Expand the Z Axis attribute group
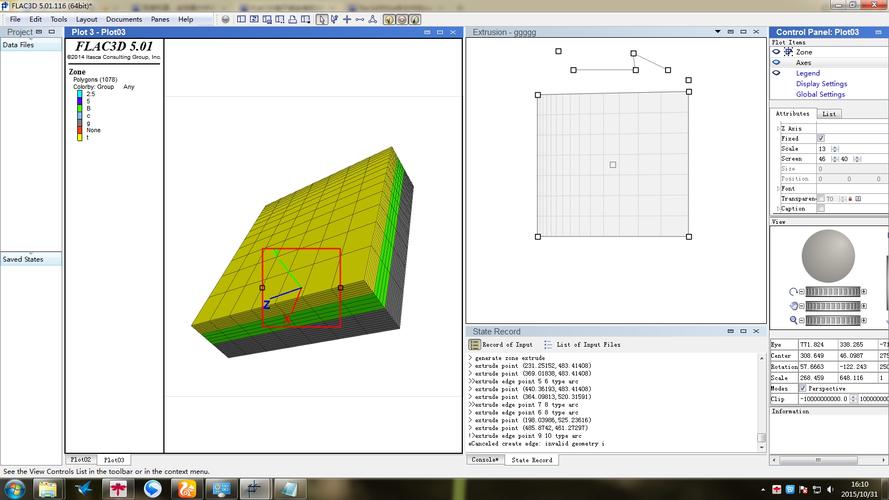Viewport: 889px width, 500px height. [x=777, y=128]
